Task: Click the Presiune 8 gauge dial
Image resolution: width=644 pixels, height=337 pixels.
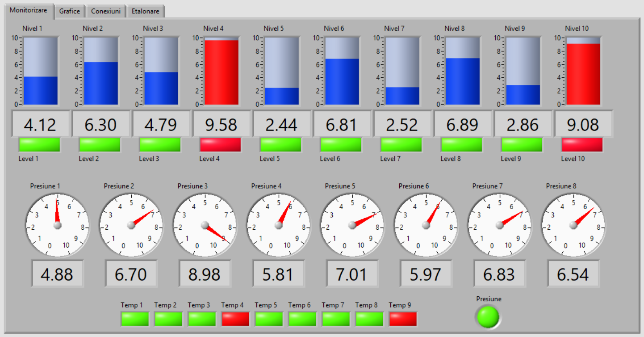Action: (573, 225)
